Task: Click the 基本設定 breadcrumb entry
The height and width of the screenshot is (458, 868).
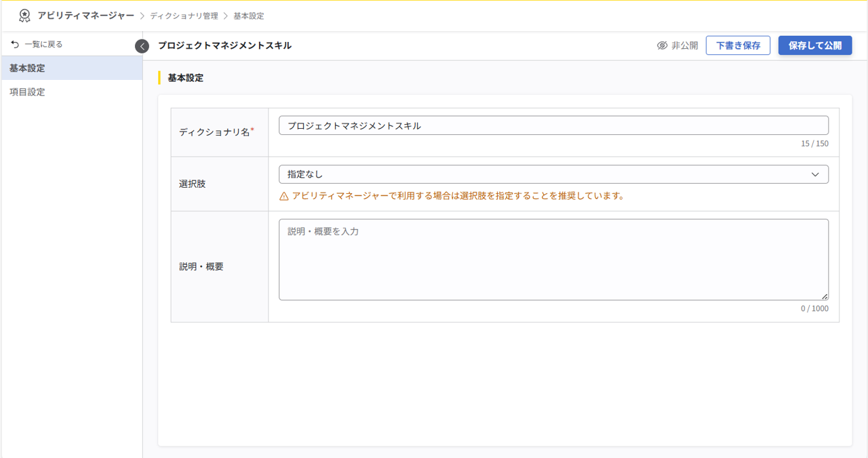Action: click(248, 15)
